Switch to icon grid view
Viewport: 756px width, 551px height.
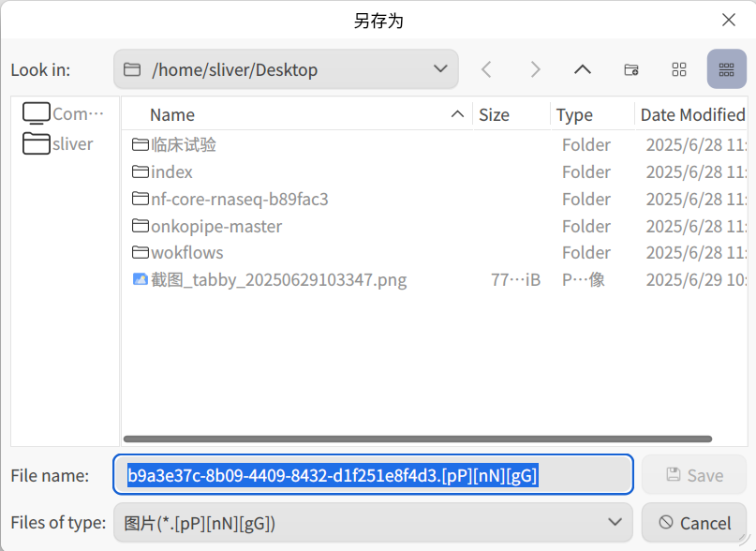click(x=679, y=69)
